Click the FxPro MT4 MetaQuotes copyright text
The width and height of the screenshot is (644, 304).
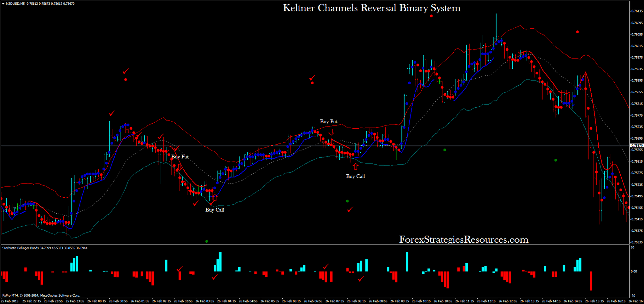(41, 295)
